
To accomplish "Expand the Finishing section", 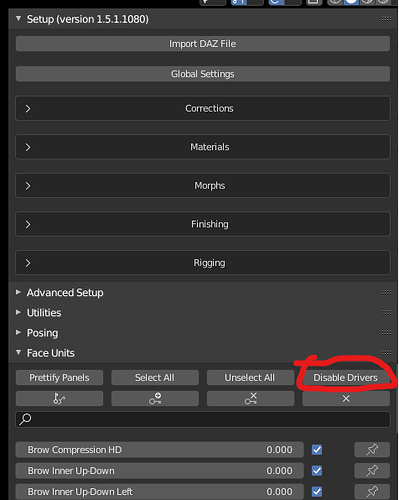I will pyautogui.click(x=203, y=224).
